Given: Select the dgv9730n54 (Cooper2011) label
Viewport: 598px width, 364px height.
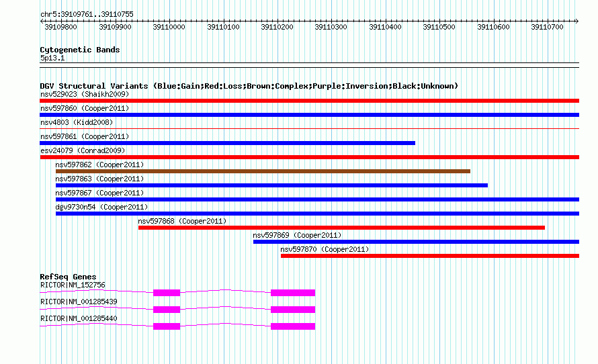Looking at the screenshot, I should [101, 207].
